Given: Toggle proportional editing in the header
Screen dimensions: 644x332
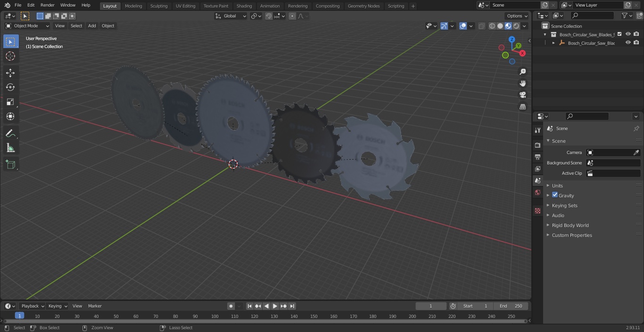Looking at the screenshot, I should coord(292,16).
